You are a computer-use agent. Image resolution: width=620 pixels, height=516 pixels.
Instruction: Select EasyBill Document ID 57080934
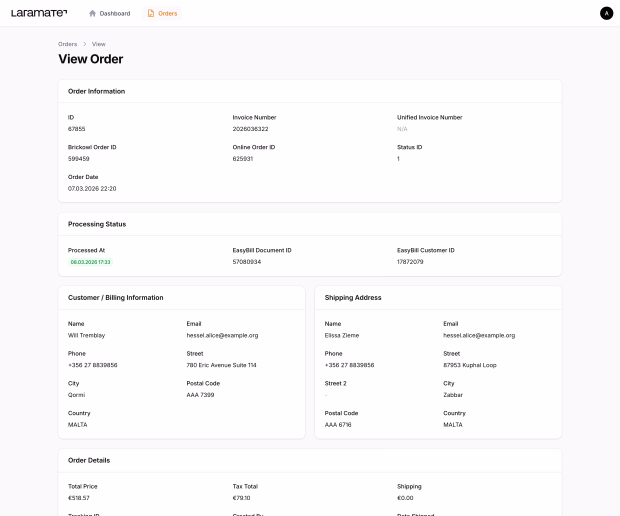click(246, 262)
